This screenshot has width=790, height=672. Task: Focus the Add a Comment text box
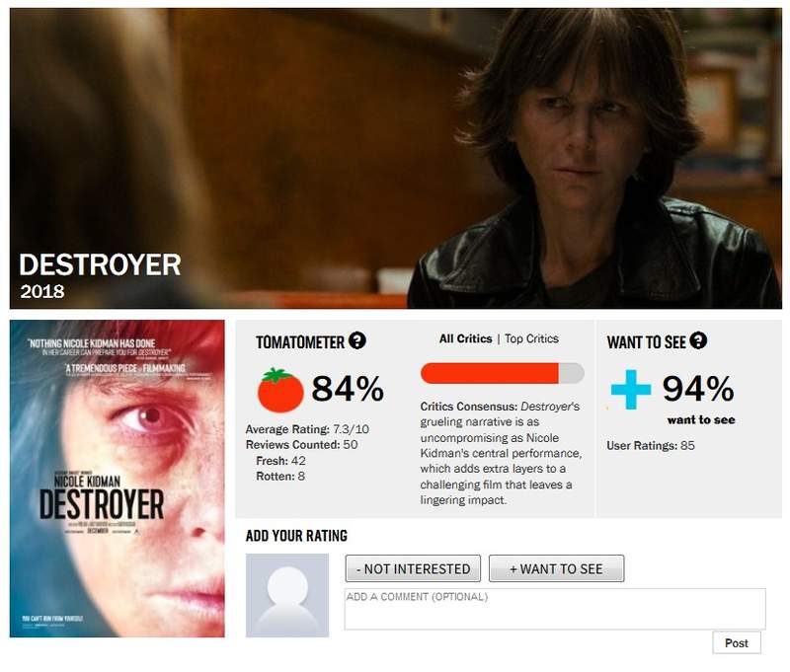[x=555, y=609]
